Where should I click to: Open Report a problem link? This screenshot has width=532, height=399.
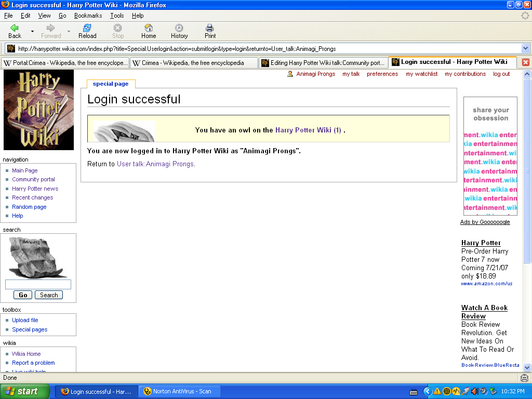(x=33, y=363)
